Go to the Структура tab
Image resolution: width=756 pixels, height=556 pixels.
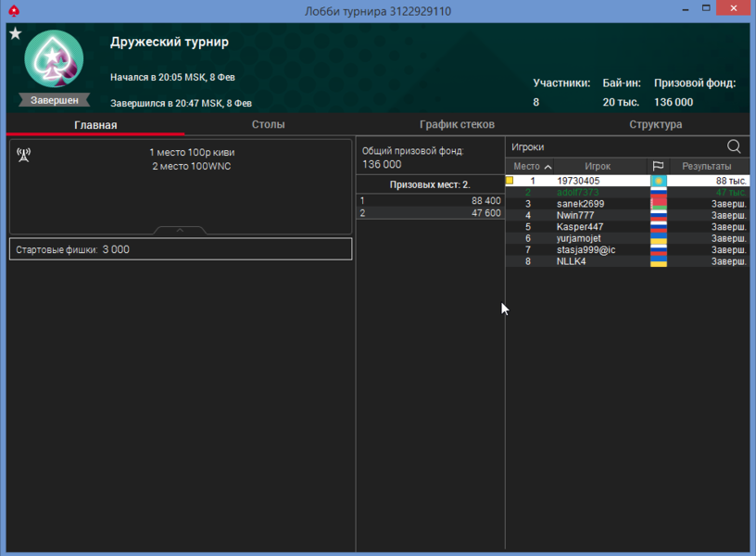(655, 124)
